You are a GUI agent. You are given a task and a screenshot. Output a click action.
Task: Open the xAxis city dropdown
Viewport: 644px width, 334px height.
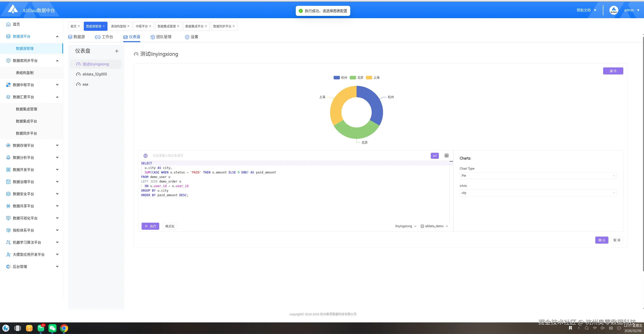coord(538,193)
